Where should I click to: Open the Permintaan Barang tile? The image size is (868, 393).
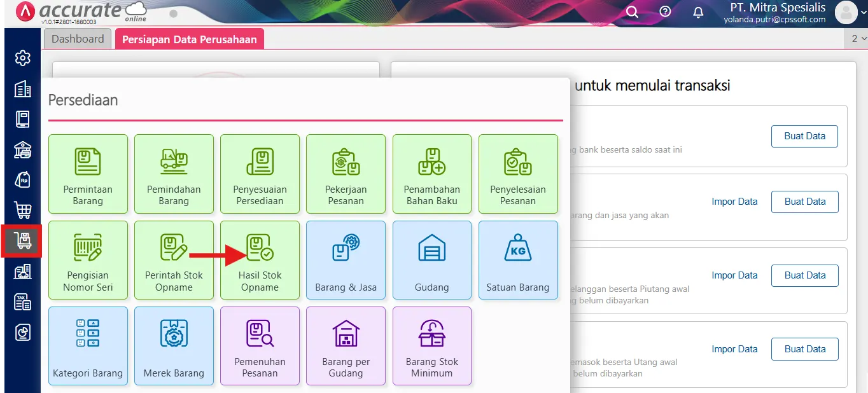(x=88, y=174)
